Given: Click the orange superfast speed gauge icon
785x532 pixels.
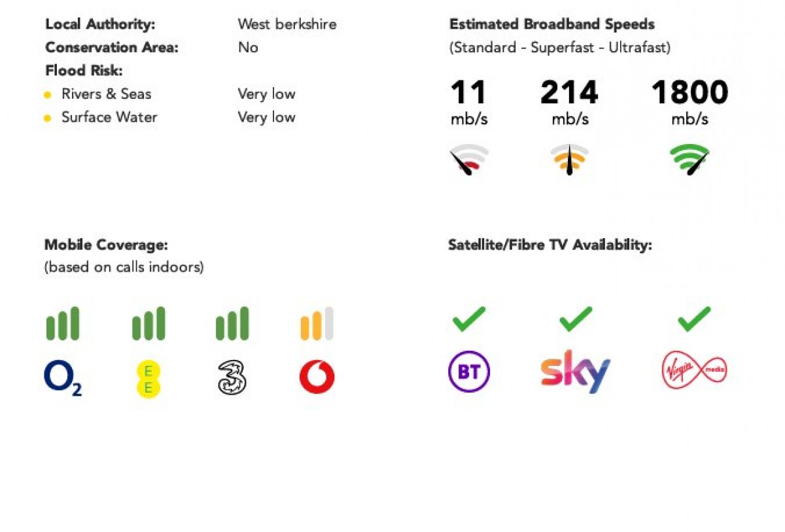Looking at the screenshot, I should coord(569,160).
